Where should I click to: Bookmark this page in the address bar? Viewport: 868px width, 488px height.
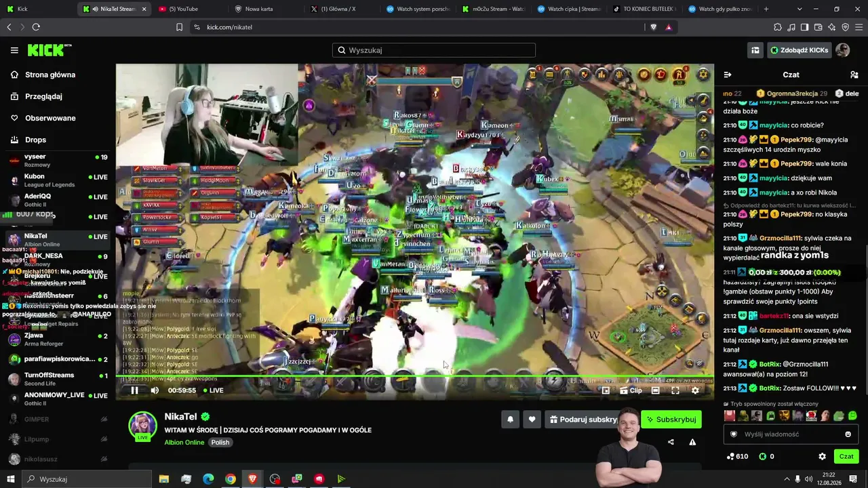tap(179, 27)
